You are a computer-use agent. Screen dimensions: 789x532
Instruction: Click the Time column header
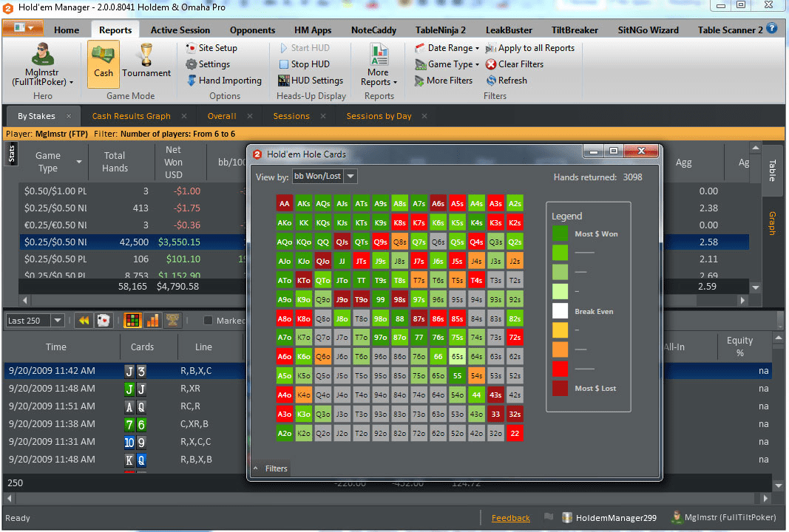tap(56, 347)
